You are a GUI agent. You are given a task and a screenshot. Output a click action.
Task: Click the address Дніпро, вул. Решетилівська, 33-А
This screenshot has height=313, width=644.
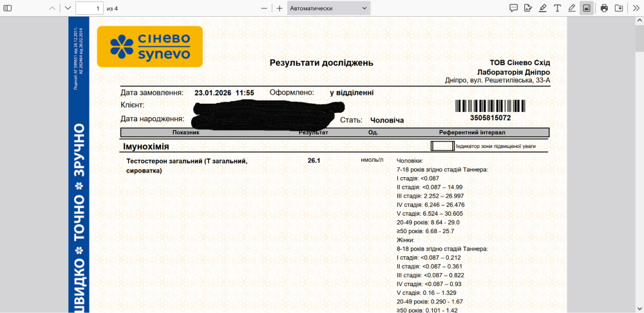coord(497,81)
